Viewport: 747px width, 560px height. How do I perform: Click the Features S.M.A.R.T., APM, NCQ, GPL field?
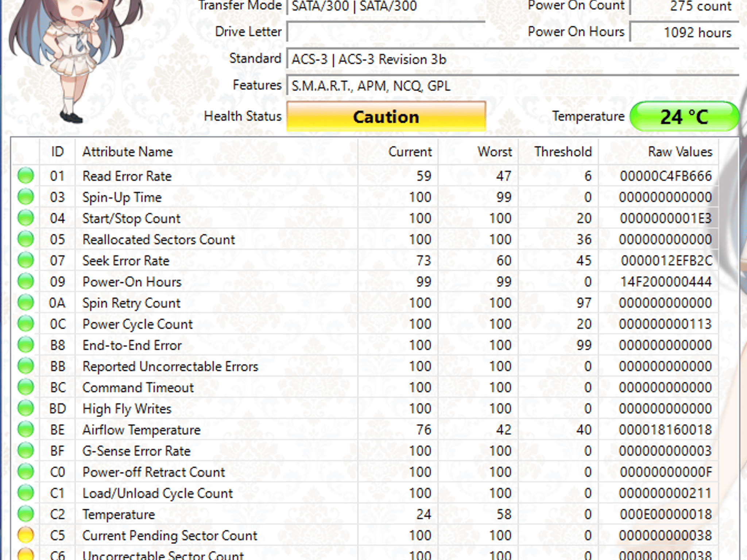[x=512, y=86]
